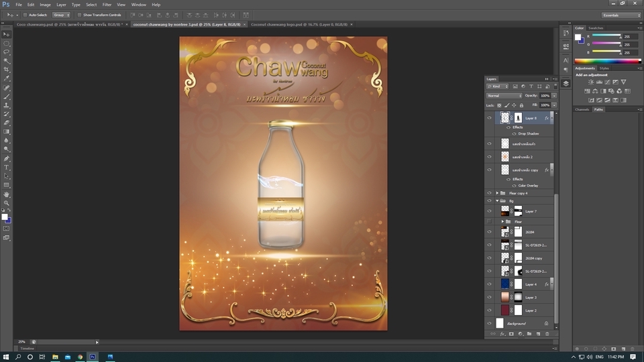Open the Normal blend mode dropdown
Image resolution: width=644 pixels, height=362 pixels.
tap(504, 96)
